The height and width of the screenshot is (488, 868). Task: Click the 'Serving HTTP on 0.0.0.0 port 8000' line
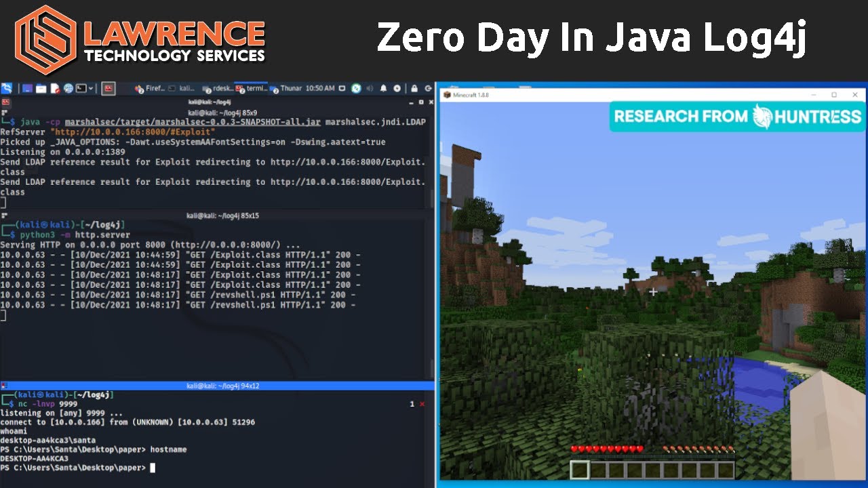150,245
